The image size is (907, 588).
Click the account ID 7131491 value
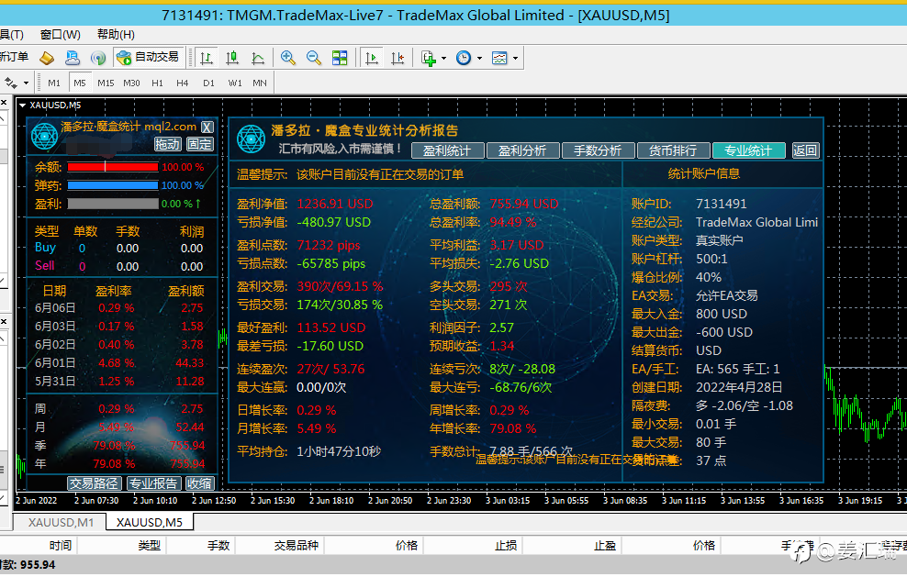tap(722, 204)
